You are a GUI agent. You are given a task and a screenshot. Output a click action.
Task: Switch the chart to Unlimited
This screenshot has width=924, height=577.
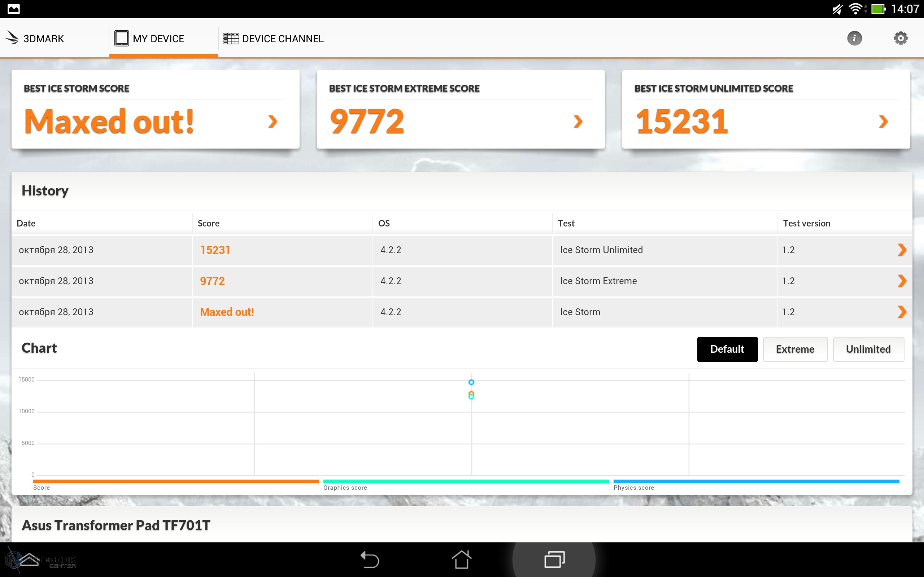tap(868, 349)
